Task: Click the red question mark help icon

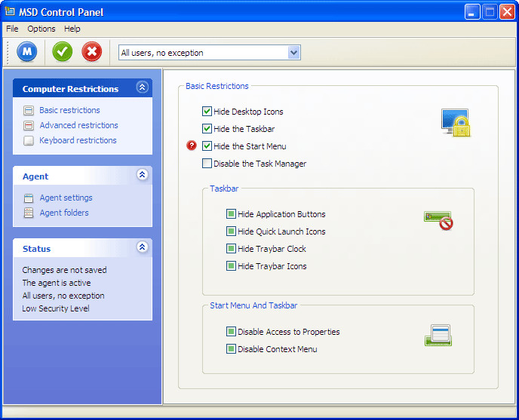Action: [x=192, y=146]
